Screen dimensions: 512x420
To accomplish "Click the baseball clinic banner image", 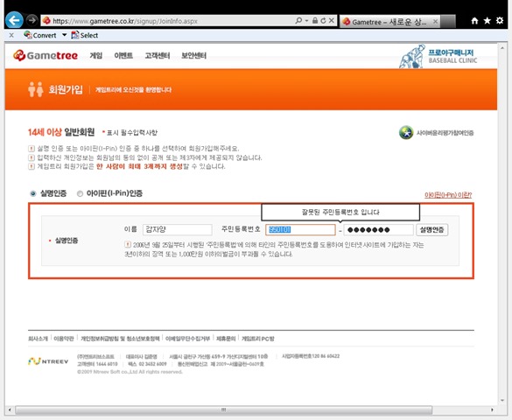I will [x=438, y=56].
